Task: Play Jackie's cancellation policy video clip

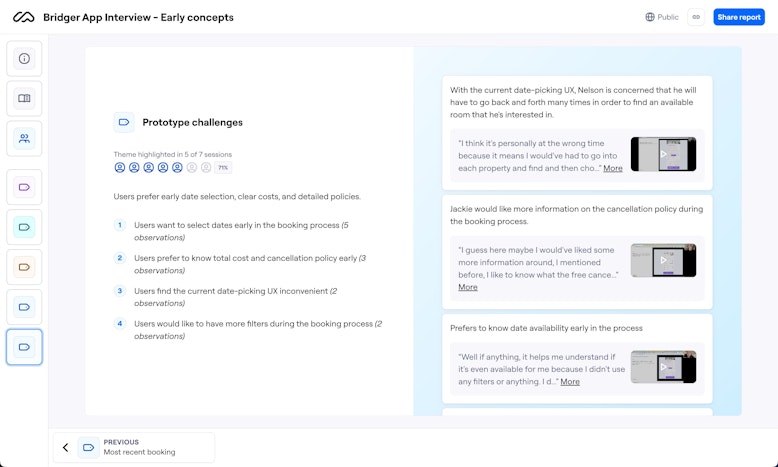Action: [663, 260]
